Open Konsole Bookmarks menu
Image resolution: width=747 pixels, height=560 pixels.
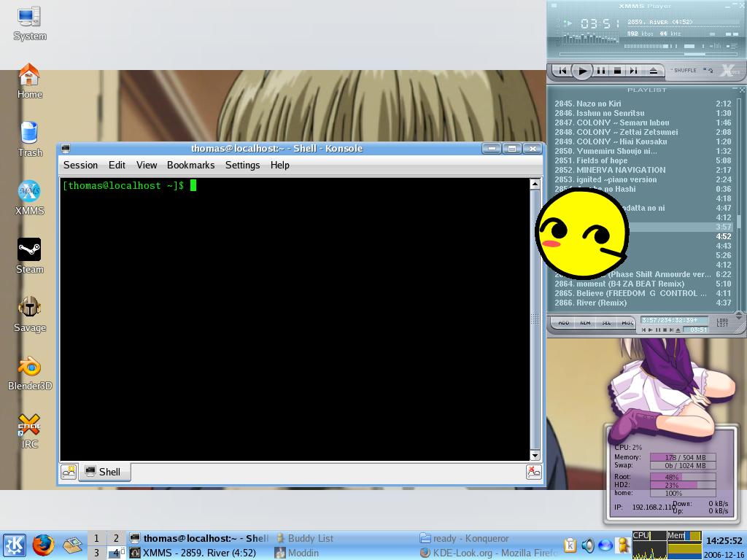190,166
